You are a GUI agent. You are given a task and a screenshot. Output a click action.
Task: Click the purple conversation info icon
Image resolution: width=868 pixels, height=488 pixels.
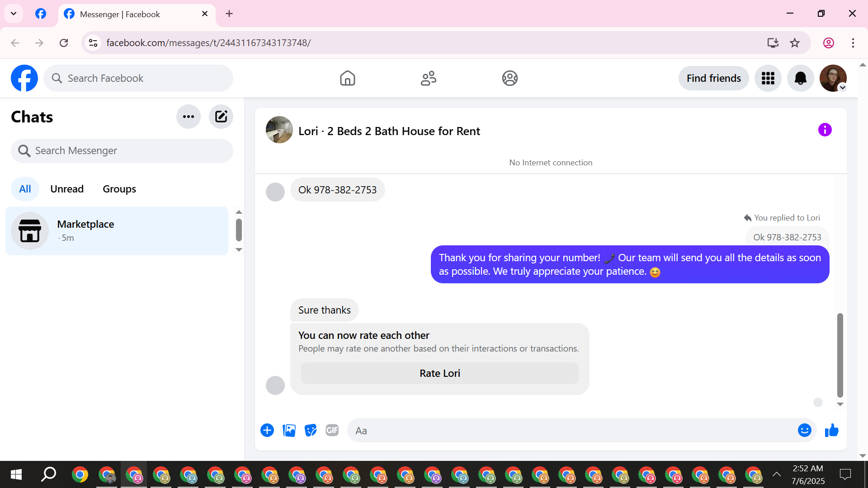click(825, 130)
